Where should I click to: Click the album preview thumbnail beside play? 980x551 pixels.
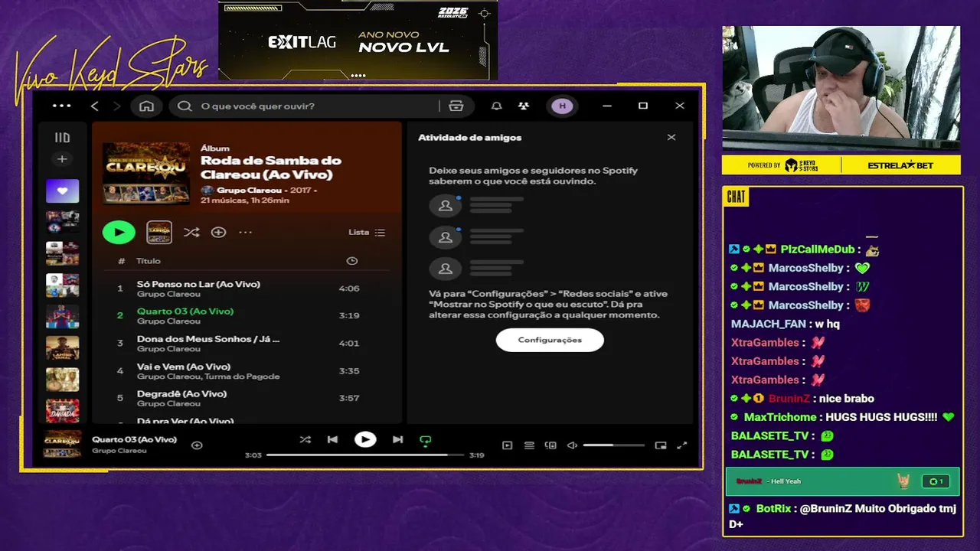[x=159, y=232]
